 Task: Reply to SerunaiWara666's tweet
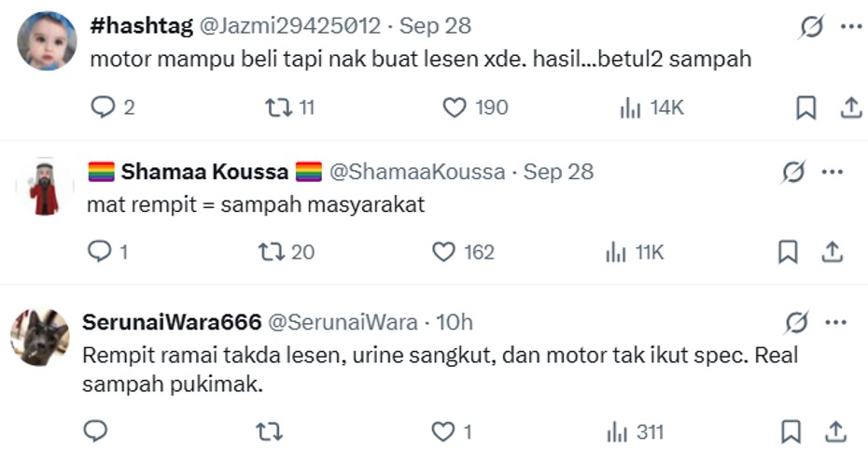pyautogui.click(x=96, y=431)
